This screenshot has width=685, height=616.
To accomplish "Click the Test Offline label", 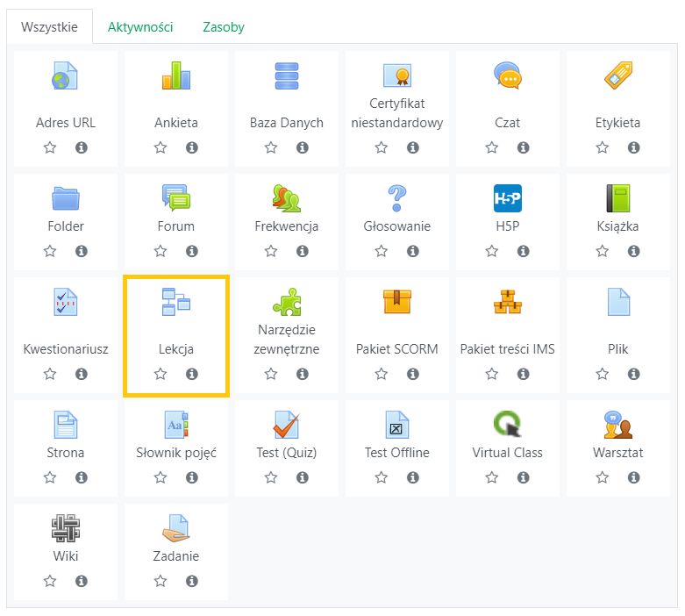I will pos(397,453).
